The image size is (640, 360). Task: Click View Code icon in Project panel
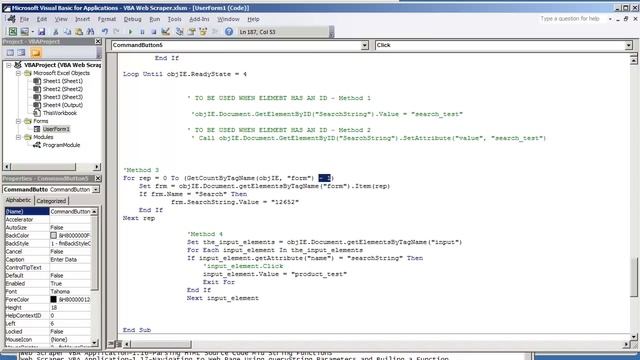(10, 53)
